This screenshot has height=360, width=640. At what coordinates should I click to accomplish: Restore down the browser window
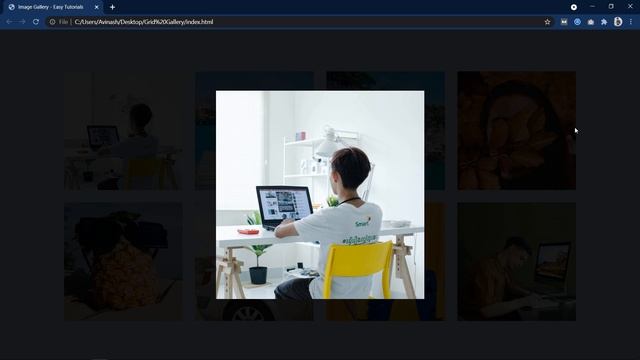[x=611, y=7]
